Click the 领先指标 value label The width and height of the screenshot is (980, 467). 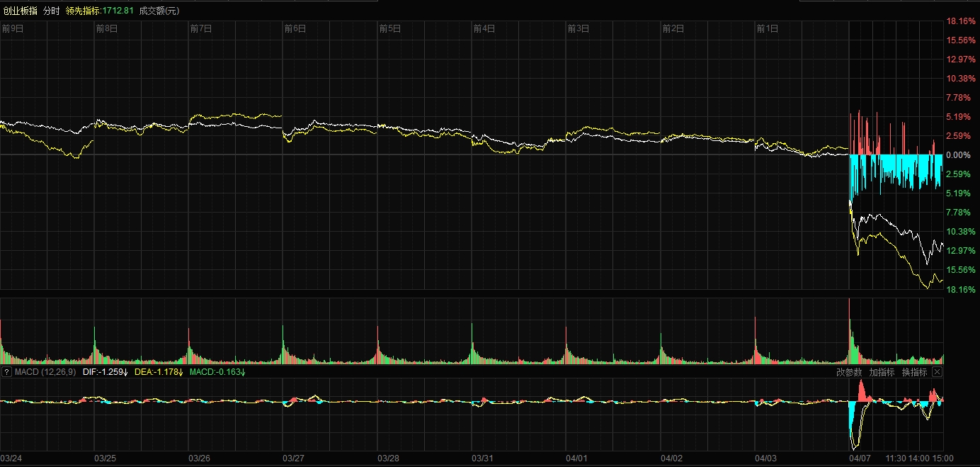click(x=99, y=11)
